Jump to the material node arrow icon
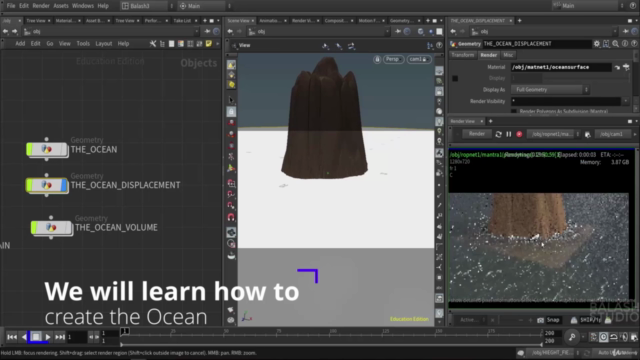640x360 pixels. [x=617, y=67]
